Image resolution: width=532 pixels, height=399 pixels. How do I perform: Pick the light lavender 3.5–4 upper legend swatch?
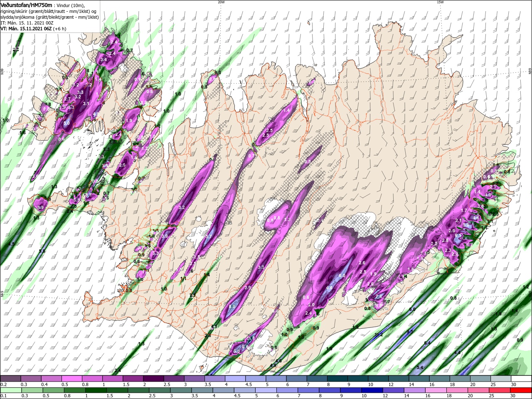coord(214,379)
